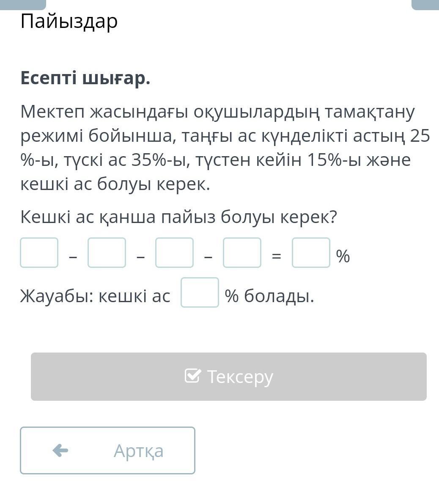Click the question 'Кешкі ас қанша пайыз болуы керек?'
This screenshot has width=439, height=504.
(x=178, y=217)
